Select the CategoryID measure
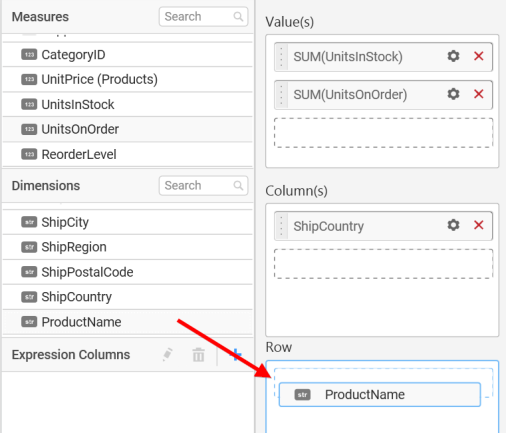 [127, 55]
